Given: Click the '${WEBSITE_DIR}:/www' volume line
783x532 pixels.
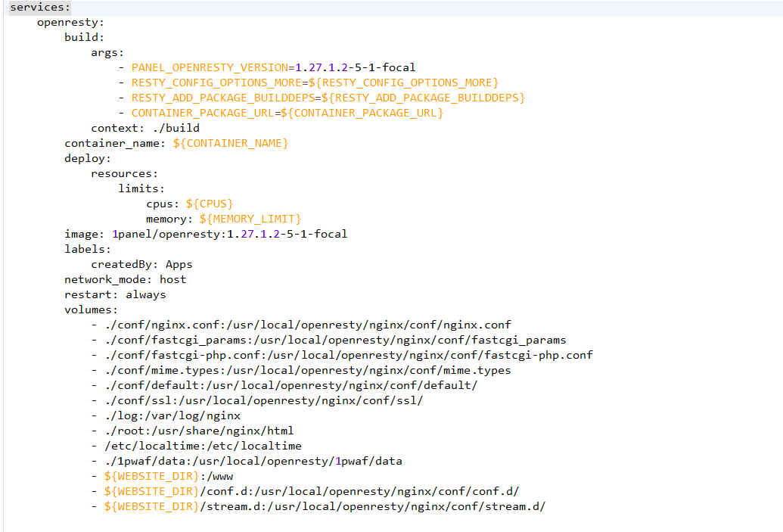Looking at the screenshot, I should click(168, 476).
